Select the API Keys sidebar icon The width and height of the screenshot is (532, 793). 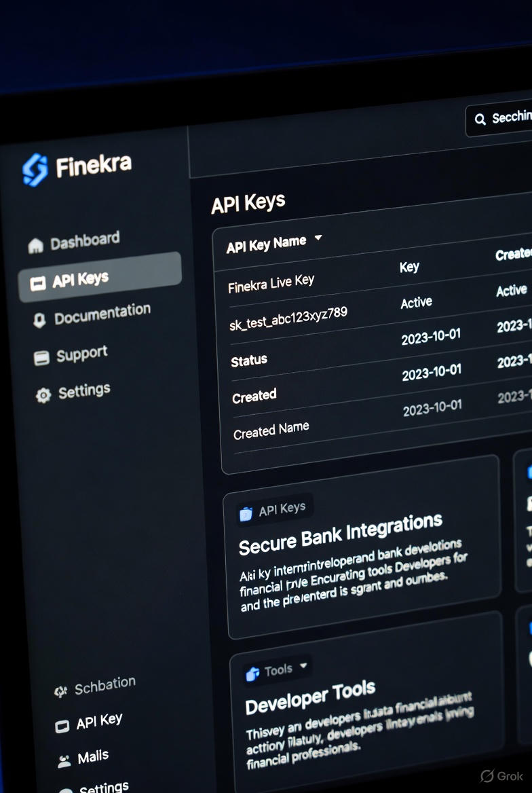click(38, 284)
